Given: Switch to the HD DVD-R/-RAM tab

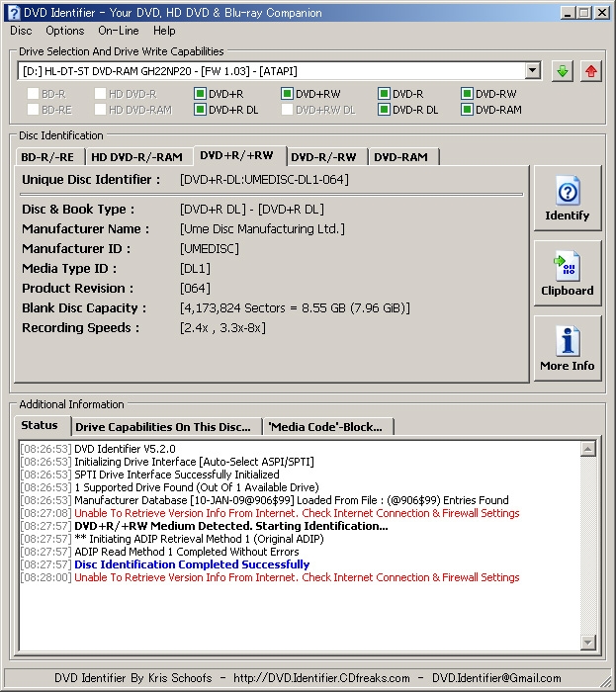Looking at the screenshot, I should coord(137,157).
